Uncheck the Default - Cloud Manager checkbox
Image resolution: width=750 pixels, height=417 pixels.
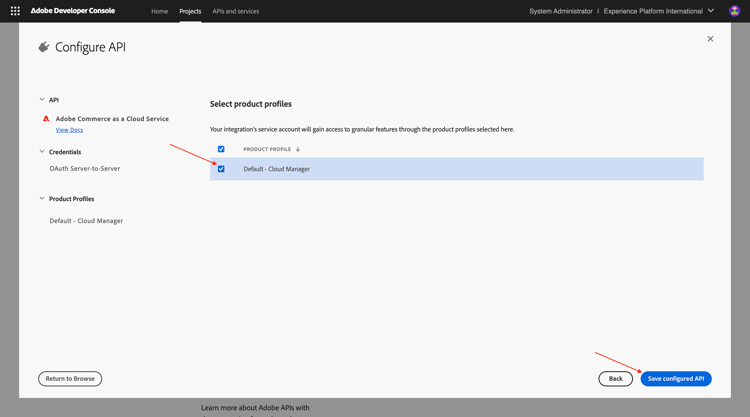pos(221,169)
